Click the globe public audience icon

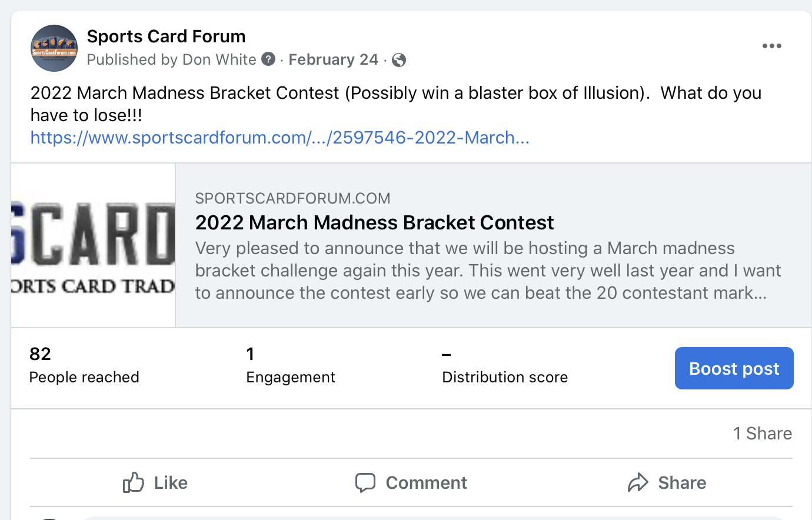click(399, 60)
